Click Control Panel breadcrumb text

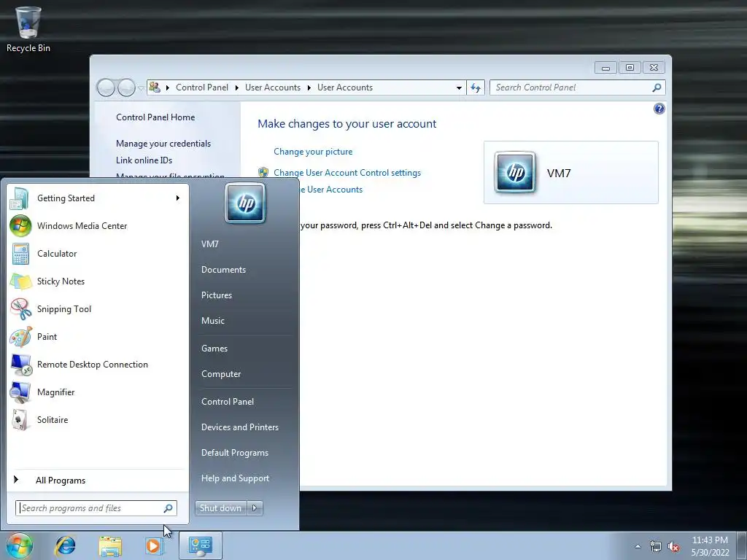(x=202, y=87)
